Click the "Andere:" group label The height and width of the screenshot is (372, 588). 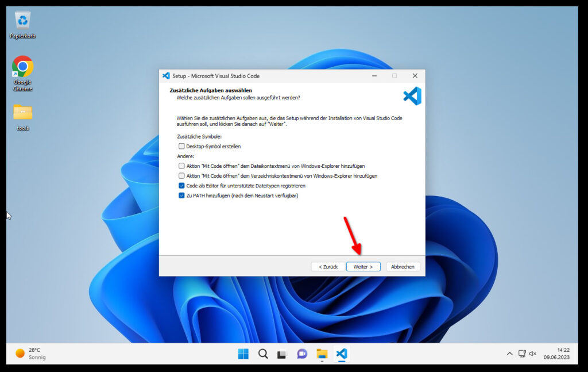(x=185, y=156)
